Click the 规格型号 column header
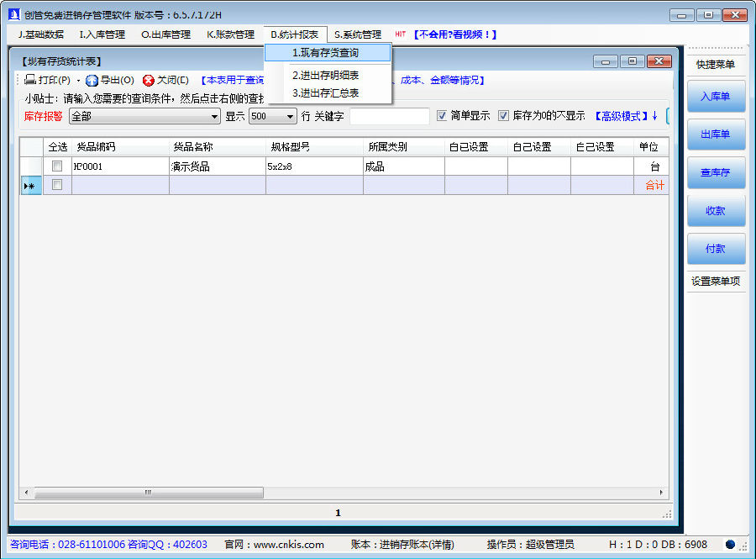Viewport: 756px width, 559px height. 314,146
